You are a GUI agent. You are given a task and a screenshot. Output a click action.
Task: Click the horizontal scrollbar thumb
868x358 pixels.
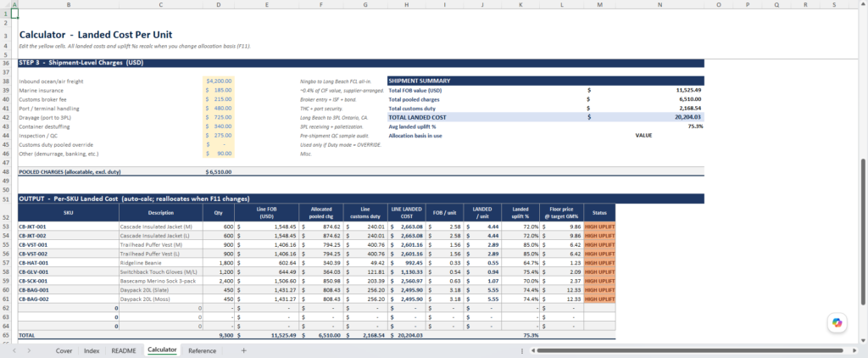click(x=690, y=351)
